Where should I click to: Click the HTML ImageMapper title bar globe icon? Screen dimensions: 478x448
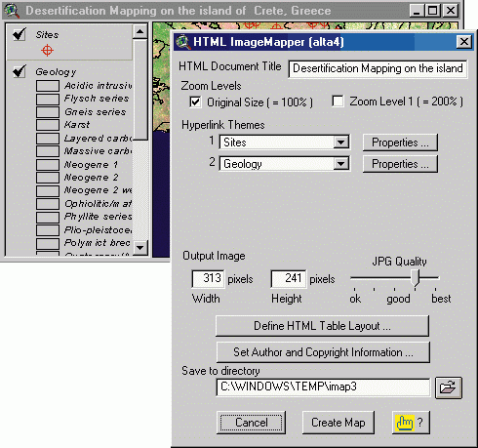[x=183, y=42]
